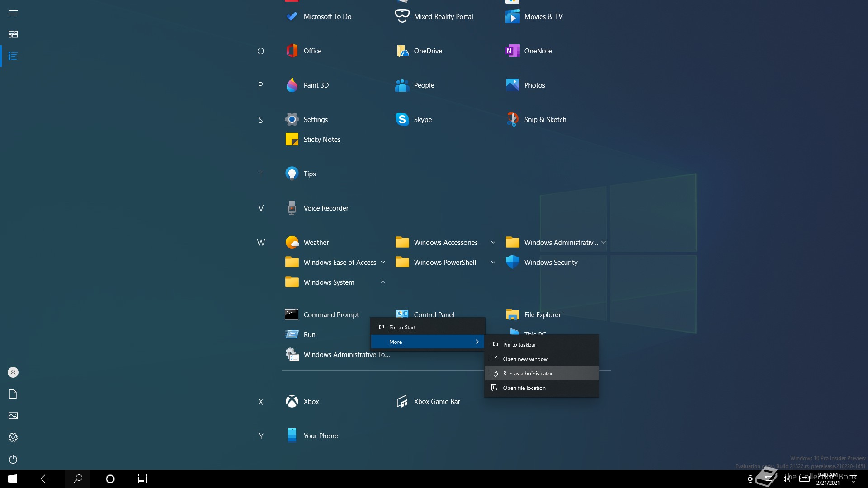Click the letter T section header
This screenshot has width=868, height=488.
coord(261,174)
